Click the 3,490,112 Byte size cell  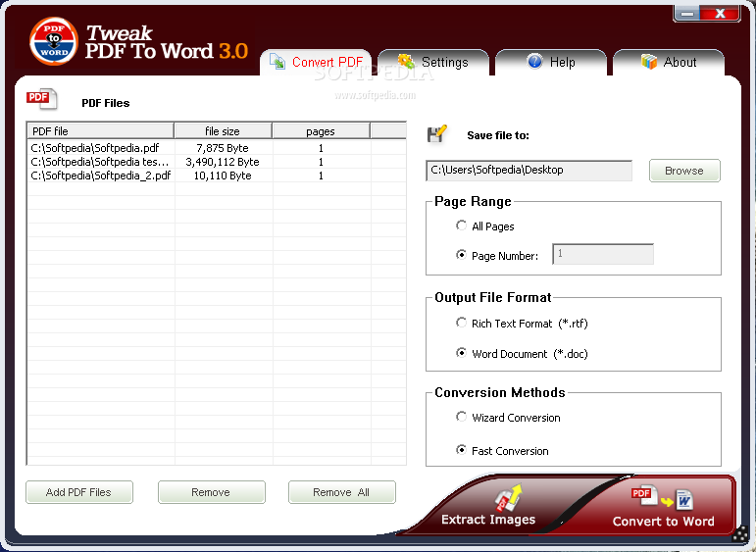(223, 162)
